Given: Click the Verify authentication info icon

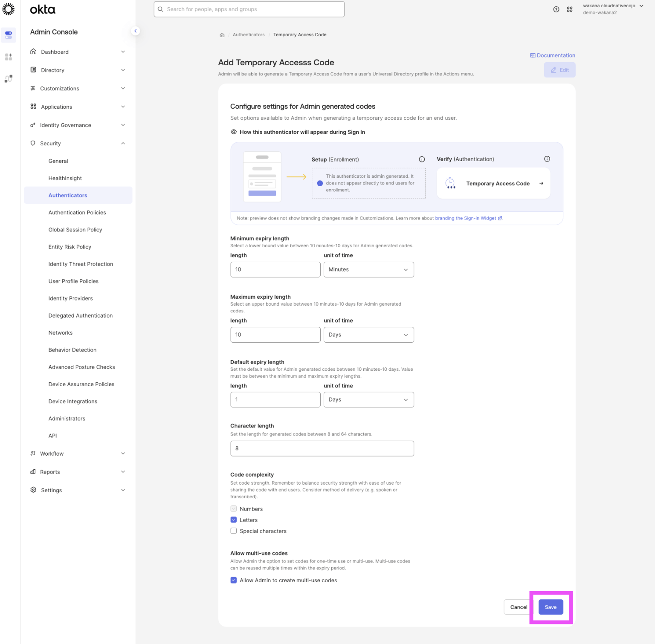Looking at the screenshot, I should coord(547,159).
